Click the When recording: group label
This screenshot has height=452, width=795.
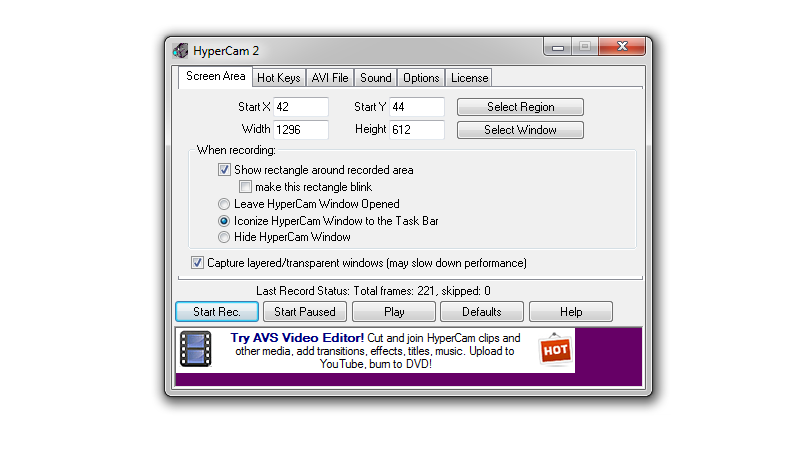pyautogui.click(x=236, y=150)
